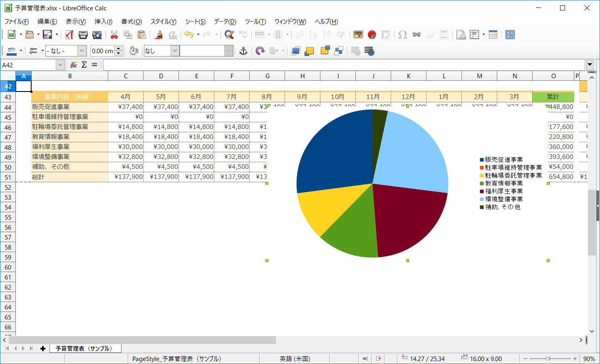The image size is (600, 364).
Task: Click the 90% zoom level
Action: click(589, 359)
